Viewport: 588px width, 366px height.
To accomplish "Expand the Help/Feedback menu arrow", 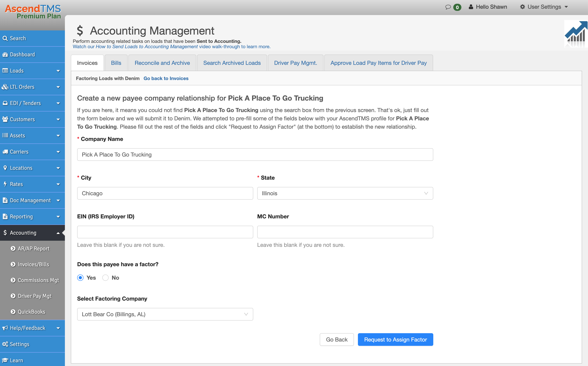I will (x=58, y=328).
